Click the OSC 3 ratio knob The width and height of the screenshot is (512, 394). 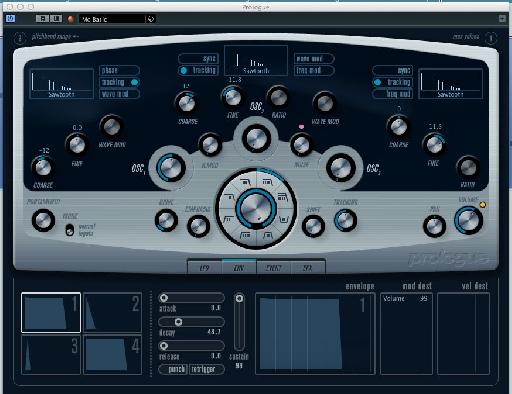[x=468, y=167]
